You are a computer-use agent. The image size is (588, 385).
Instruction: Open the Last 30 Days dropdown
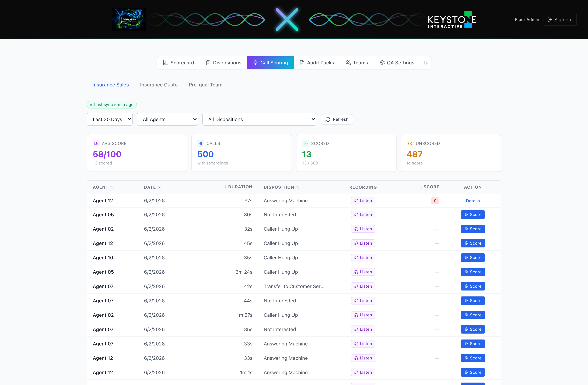tap(110, 119)
